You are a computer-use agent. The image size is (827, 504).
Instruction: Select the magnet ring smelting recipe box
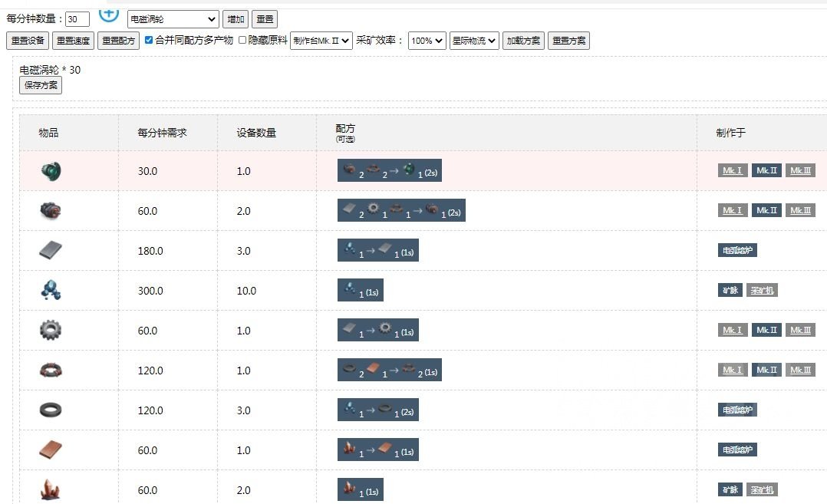click(377, 410)
